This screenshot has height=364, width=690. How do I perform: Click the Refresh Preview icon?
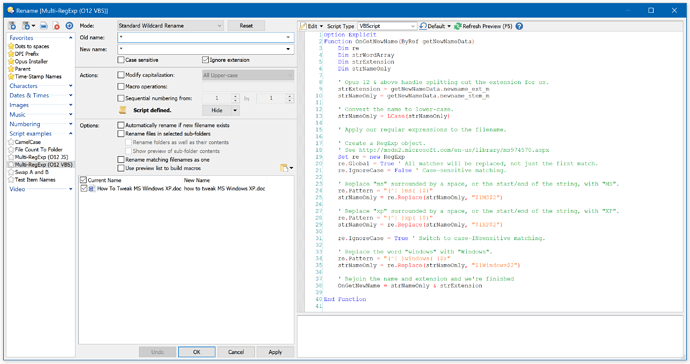click(x=458, y=26)
